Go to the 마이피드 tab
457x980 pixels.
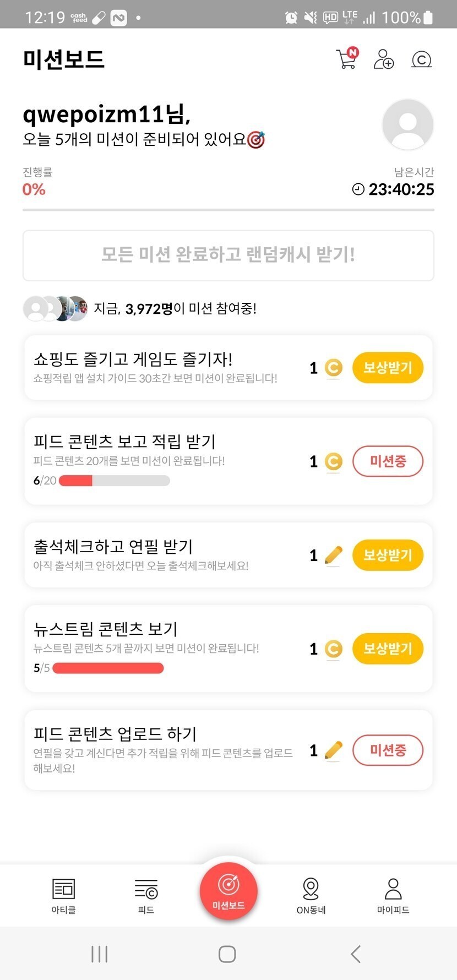(x=393, y=896)
